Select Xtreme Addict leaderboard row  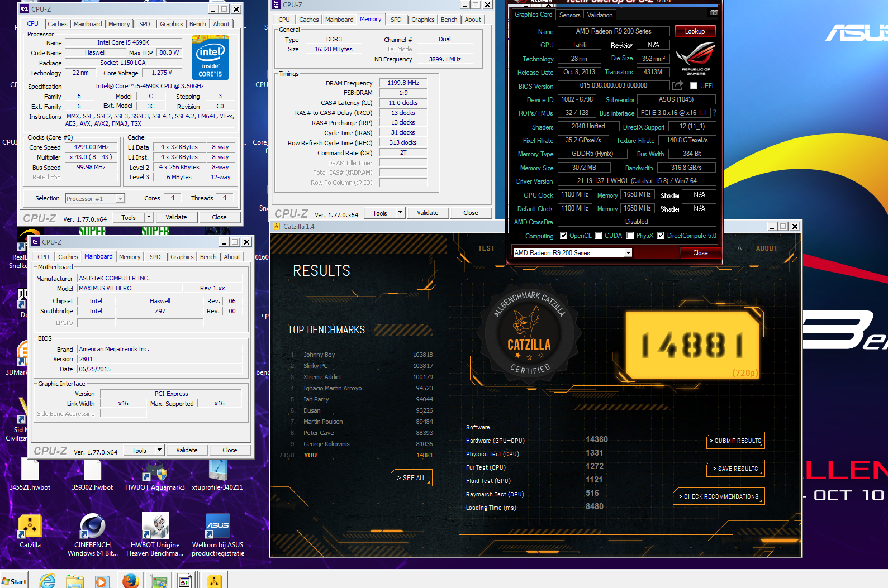click(362, 377)
